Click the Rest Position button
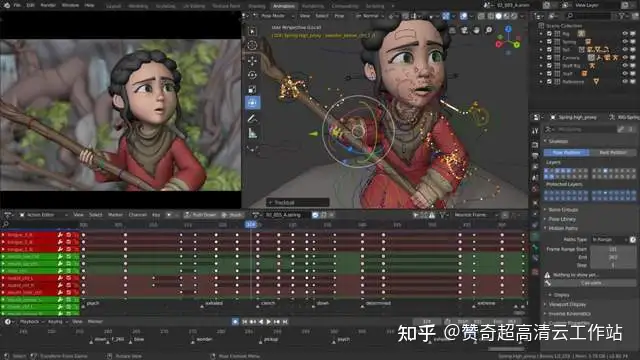Viewport: 640px width, 360px height. click(613, 153)
